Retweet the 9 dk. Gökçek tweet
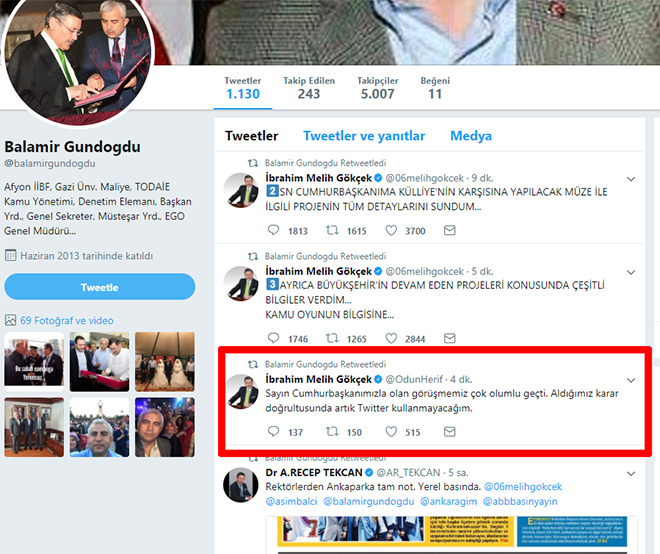The height and width of the screenshot is (554, 660). pyautogui.click(x=332, y=230)
